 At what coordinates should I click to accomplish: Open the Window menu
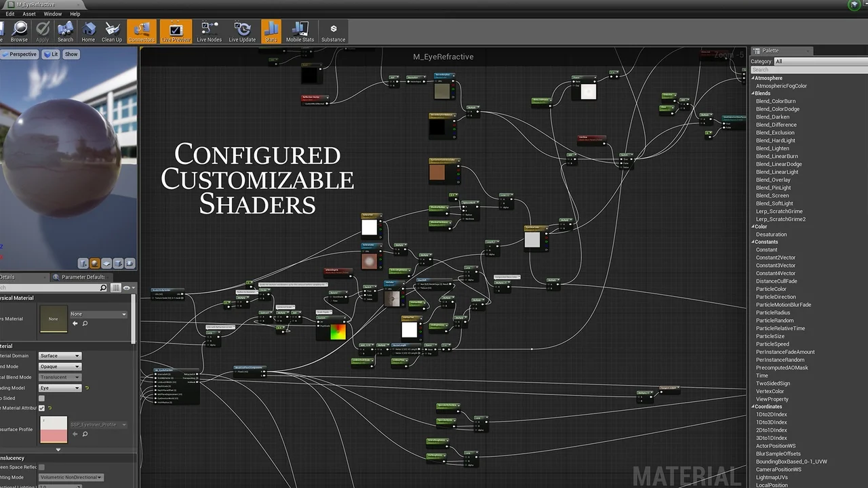[x=52, y=14]
